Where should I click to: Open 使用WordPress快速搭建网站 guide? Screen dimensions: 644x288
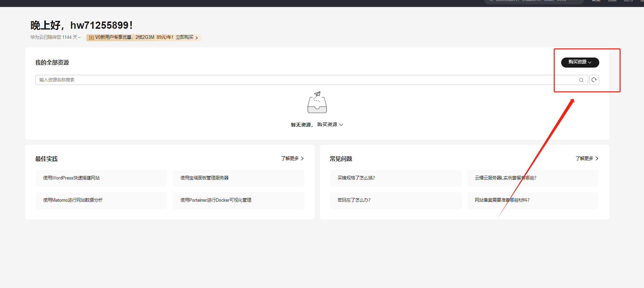click(x=101, y=178)
